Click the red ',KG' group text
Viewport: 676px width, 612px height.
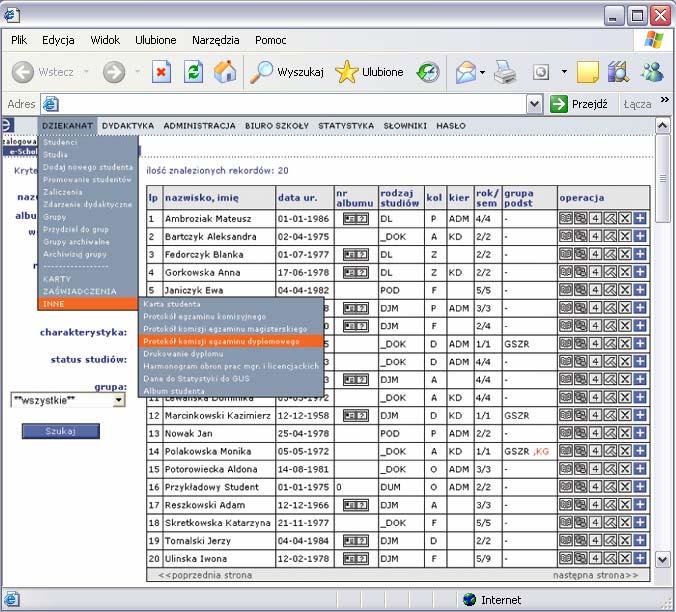point(541,451)
